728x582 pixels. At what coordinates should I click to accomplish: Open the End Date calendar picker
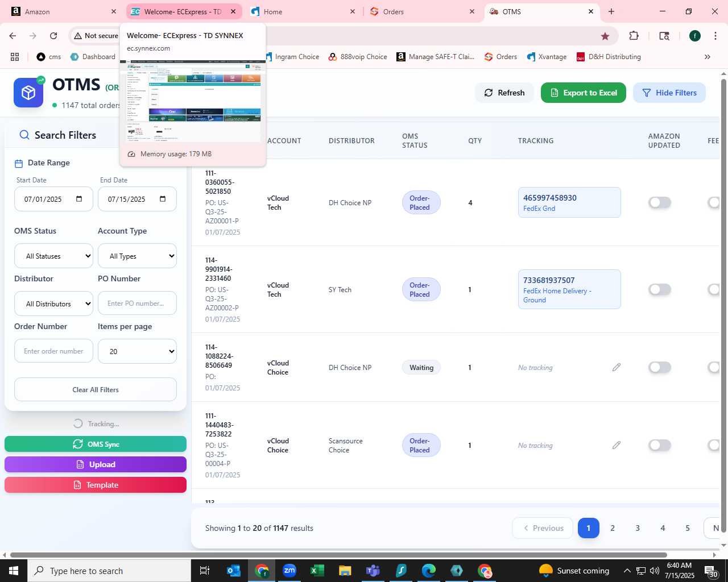pos(163,199)
